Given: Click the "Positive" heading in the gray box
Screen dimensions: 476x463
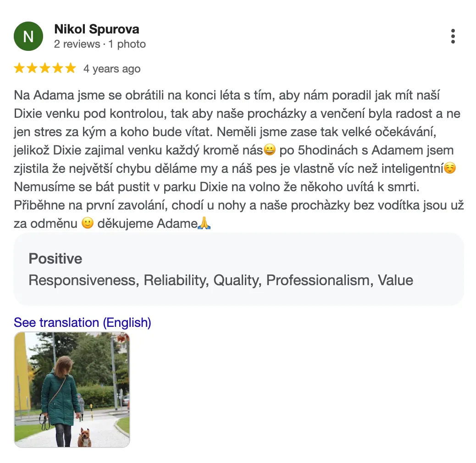Looking at the screenshot, I should (x=55, y=259).
